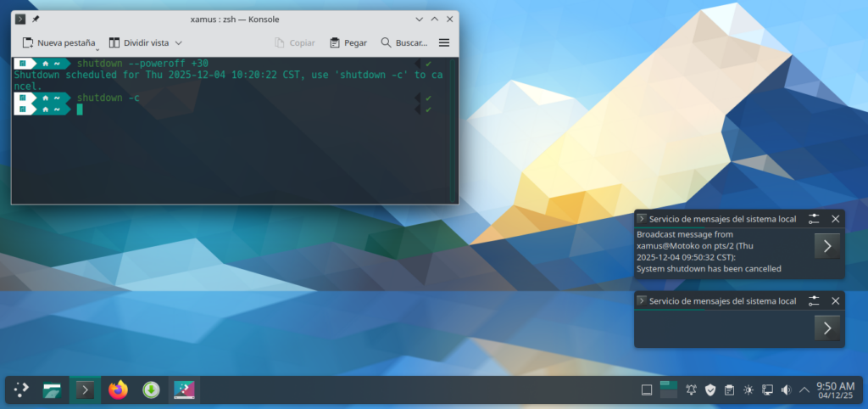
Task: Minimize the Konsole window
Action: (420, 20)
